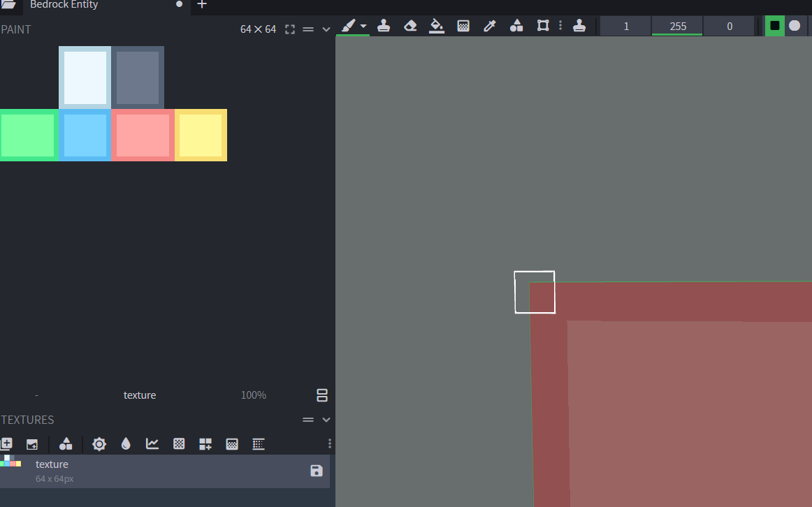Toggle the square brush shape
Image resolution: width=812 pixels, height=507 pixels.
coord(774,26)
